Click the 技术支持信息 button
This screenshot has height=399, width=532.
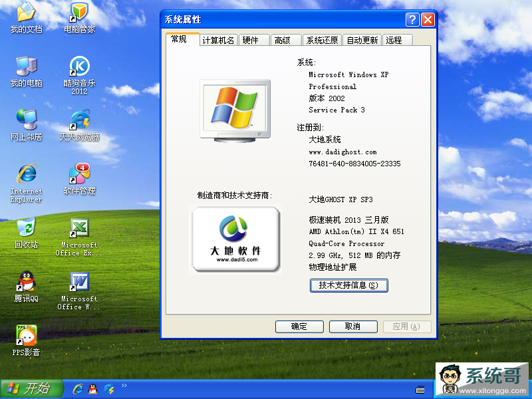click(x=348, y=285)
